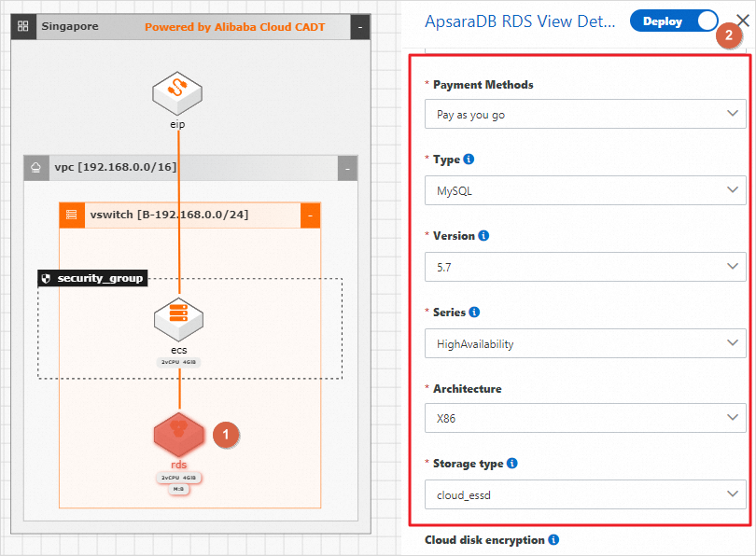756x556 pixels.
Task: Click the vpc cloud icon
Action: click(x=36, y=168)
